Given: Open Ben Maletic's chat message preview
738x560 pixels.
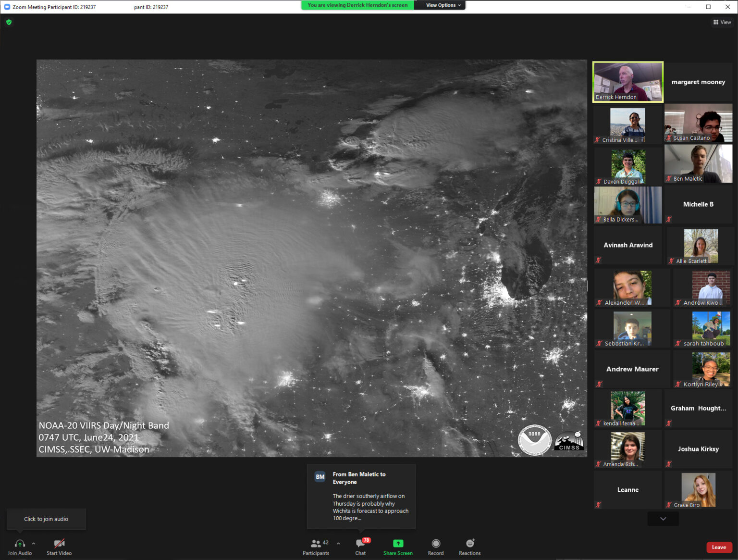Looking at the screenshot, I should (361, 496).
